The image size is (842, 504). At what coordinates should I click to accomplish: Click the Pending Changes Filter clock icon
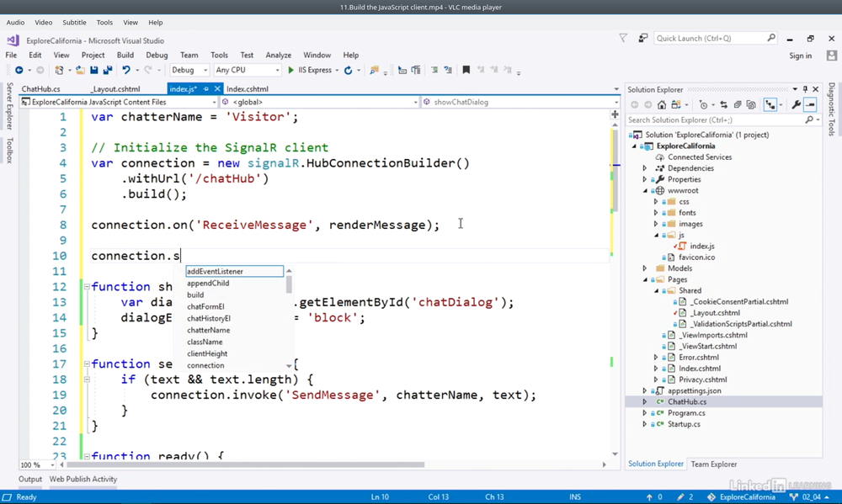(703, 104)
